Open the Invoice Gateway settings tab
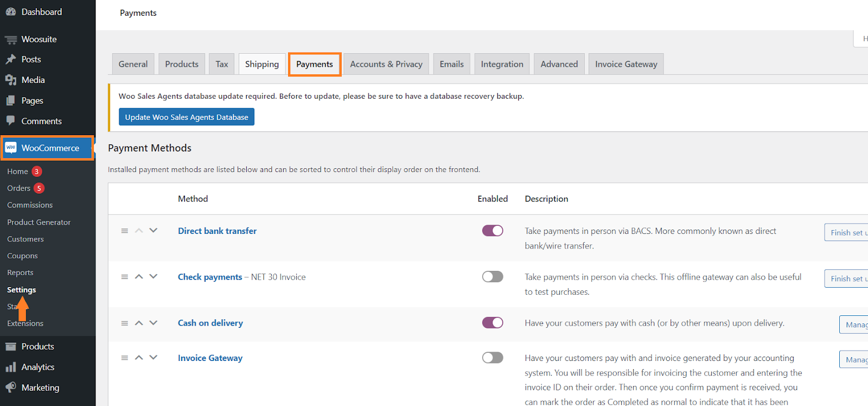 (x=626, y=64)
